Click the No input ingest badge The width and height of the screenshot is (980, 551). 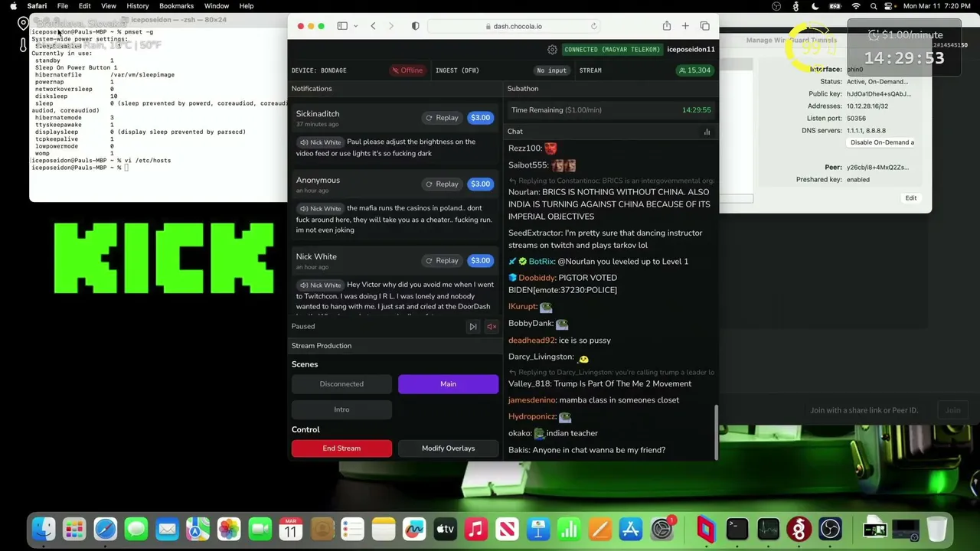[x=551, y=70]
